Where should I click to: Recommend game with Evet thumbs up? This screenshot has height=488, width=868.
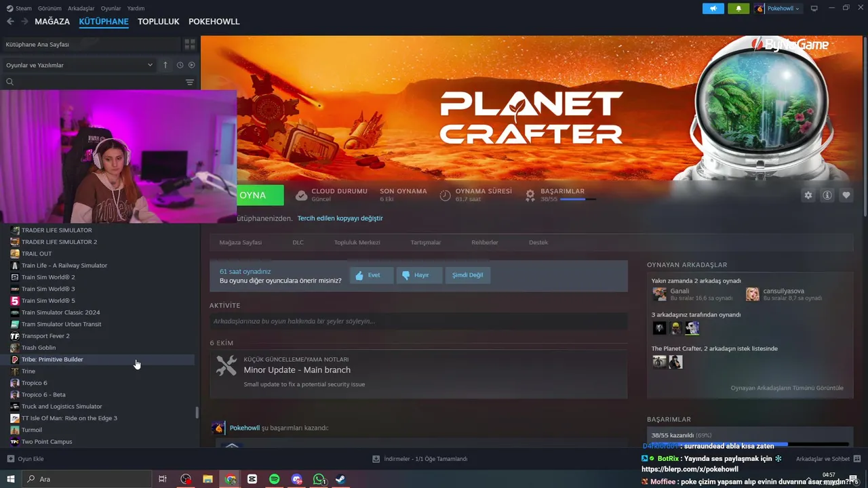coord(372,275)
